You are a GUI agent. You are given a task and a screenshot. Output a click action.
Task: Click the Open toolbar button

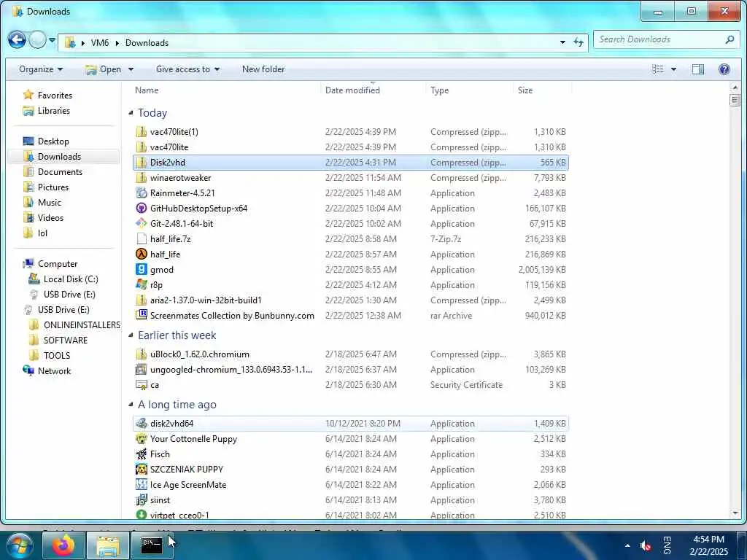(104, 69)
